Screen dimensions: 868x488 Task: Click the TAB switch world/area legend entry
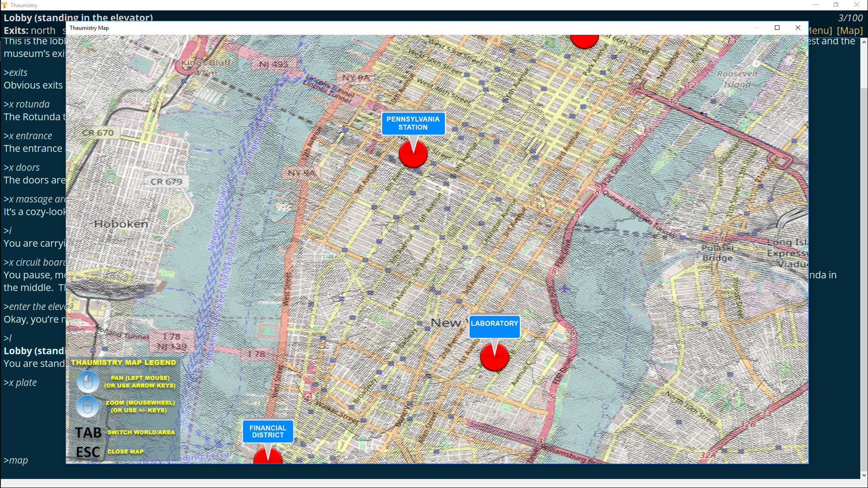(x=89, y=432)
